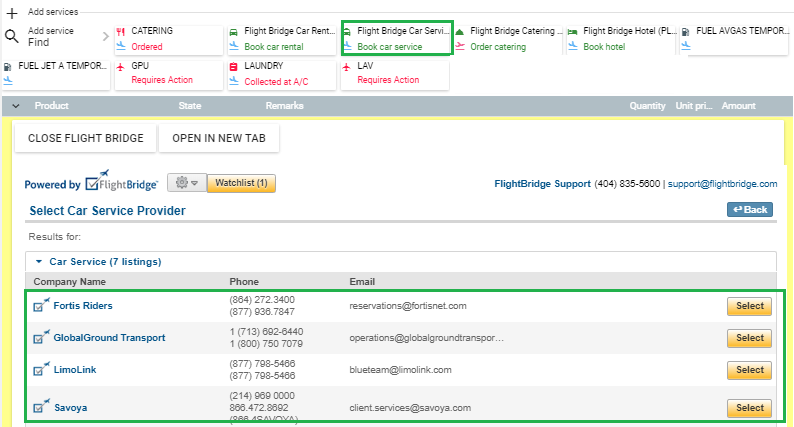Open LAV Requires Action status
Image resolution: width=794 pixels, height=427 pixels.
pos(388,80)
